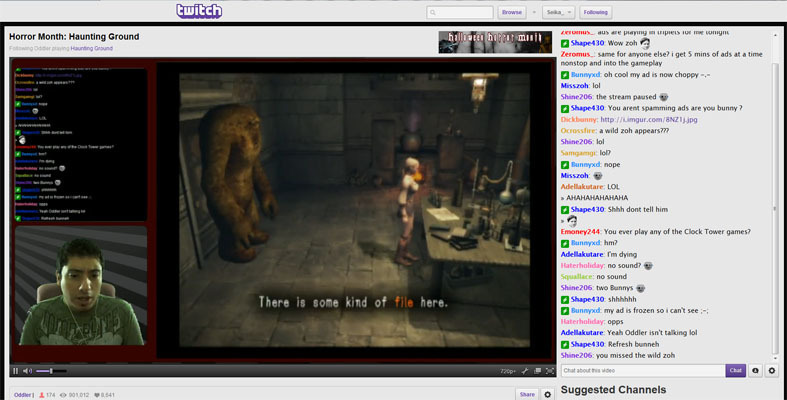Pause the stream video
Screen dimensions: 787x400
16,371
